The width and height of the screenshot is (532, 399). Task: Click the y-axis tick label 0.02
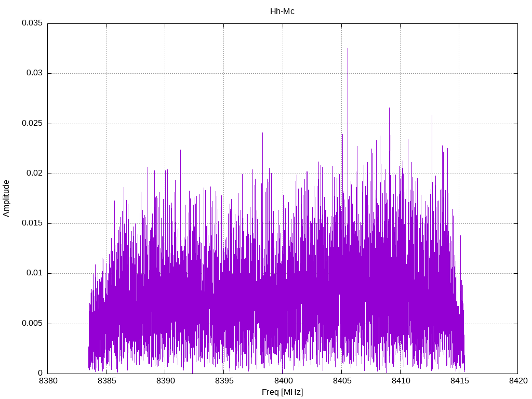click(x=35, y=174)
